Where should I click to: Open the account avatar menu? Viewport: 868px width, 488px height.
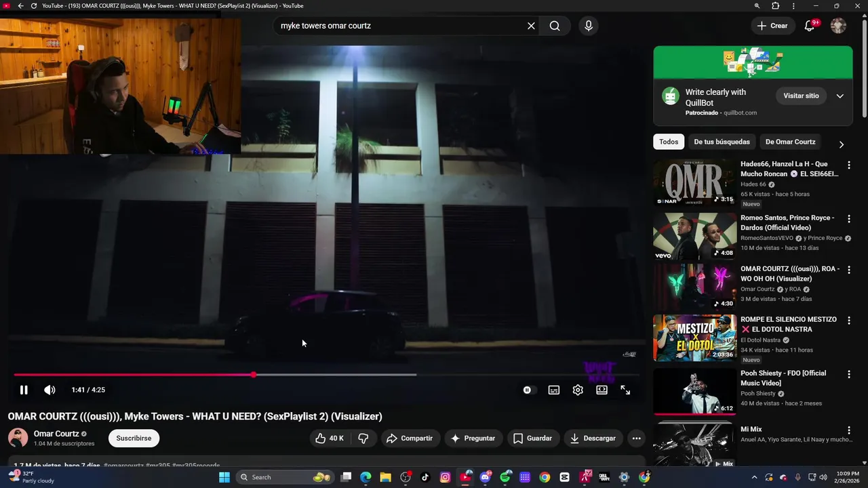click(839, 26)
